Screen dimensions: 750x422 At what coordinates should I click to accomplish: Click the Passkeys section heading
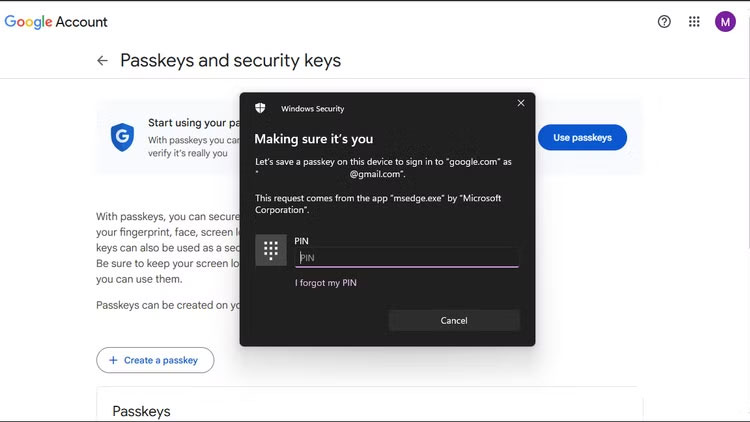click(x=141, y=411)
